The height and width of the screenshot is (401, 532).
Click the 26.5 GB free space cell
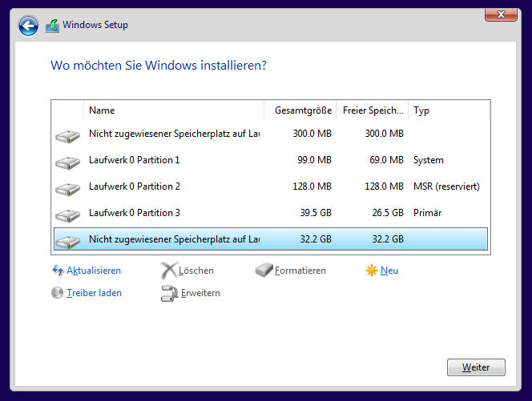pyautogui.click(x=388, y=213)
